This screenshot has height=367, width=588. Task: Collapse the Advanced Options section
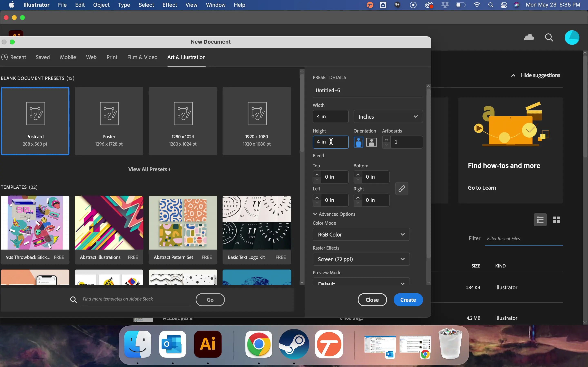pos(334,214)
